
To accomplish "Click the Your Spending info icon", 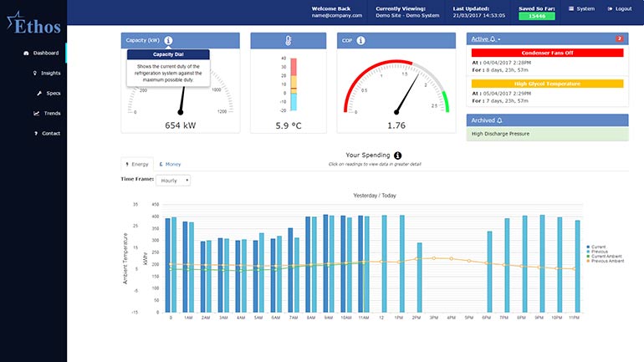I will click(398, 156).
